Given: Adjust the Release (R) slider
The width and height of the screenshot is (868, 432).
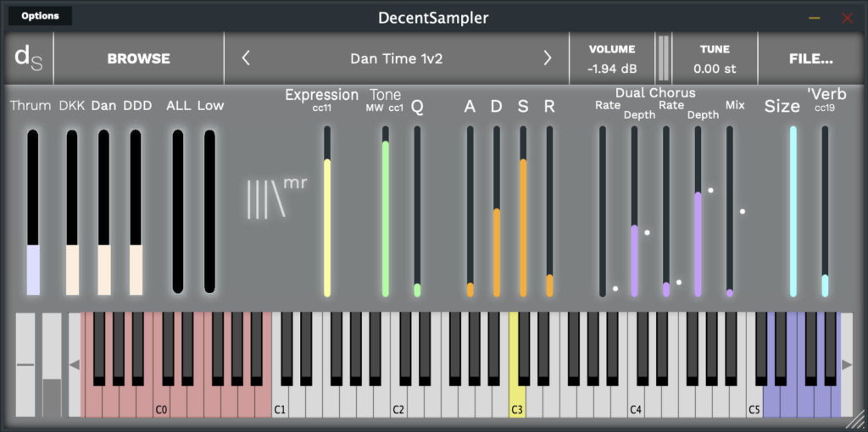Looking at the screenshot, I should pyautogui.click(x=549, y=211).
